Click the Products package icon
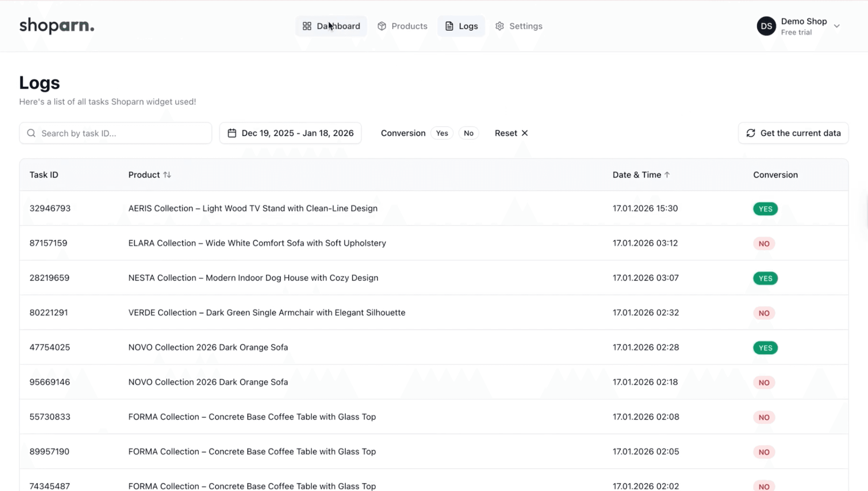868x491 pixels. point(382,26)
